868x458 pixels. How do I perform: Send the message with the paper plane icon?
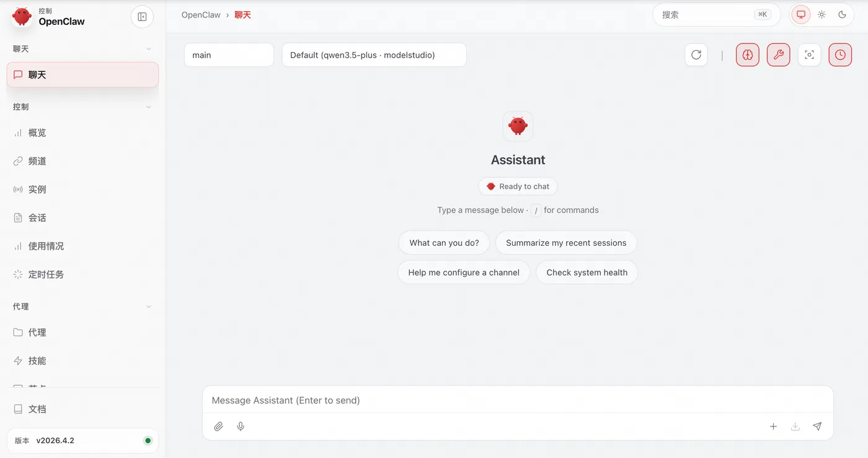[x=817, y=427]
